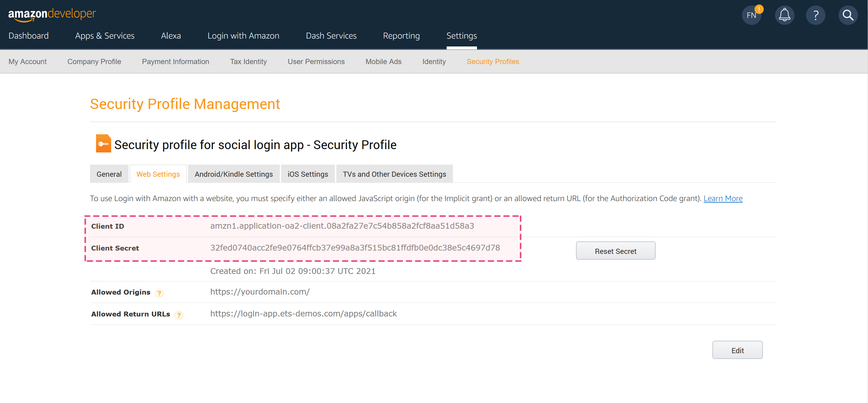Open Company Profile settings page
Viewport: 868px width, 403px height.
pyautogui.click(x=94, y=62)
